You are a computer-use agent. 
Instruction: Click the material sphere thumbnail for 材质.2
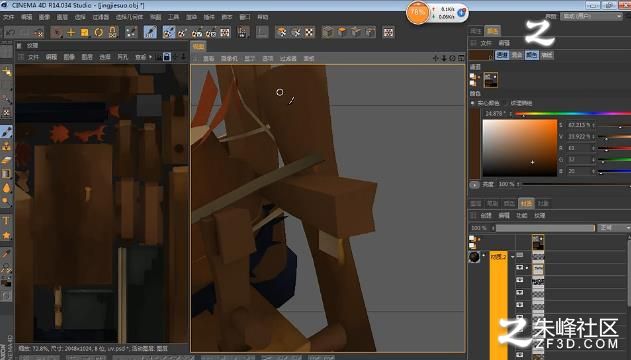click(474, 257)
